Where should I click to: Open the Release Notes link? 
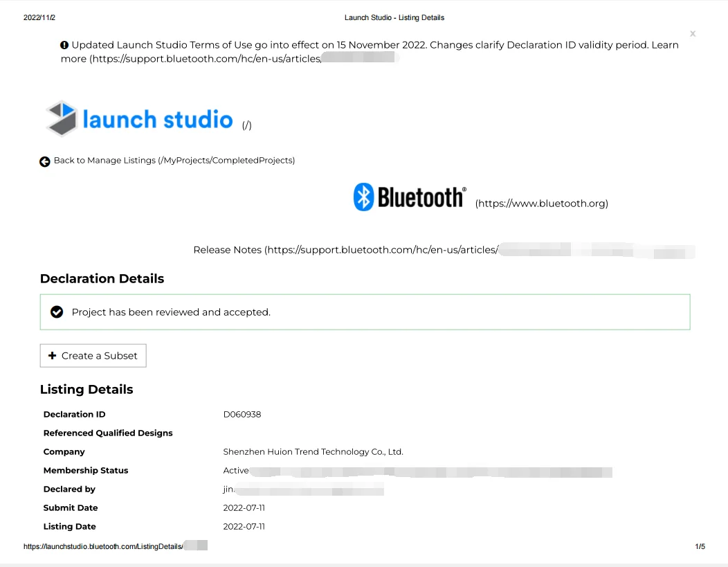[x=346, y=250]
